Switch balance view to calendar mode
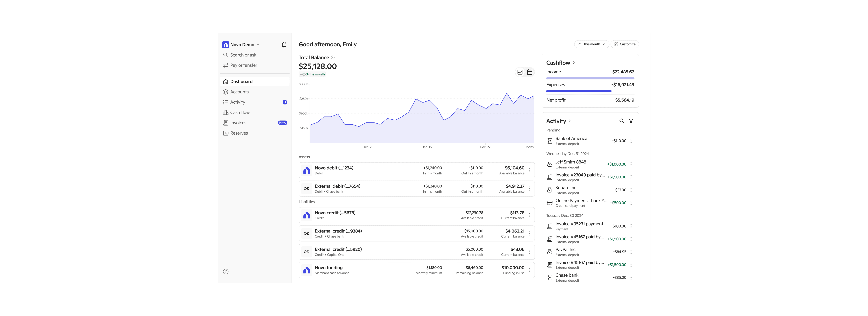 [x=530, y=72]
